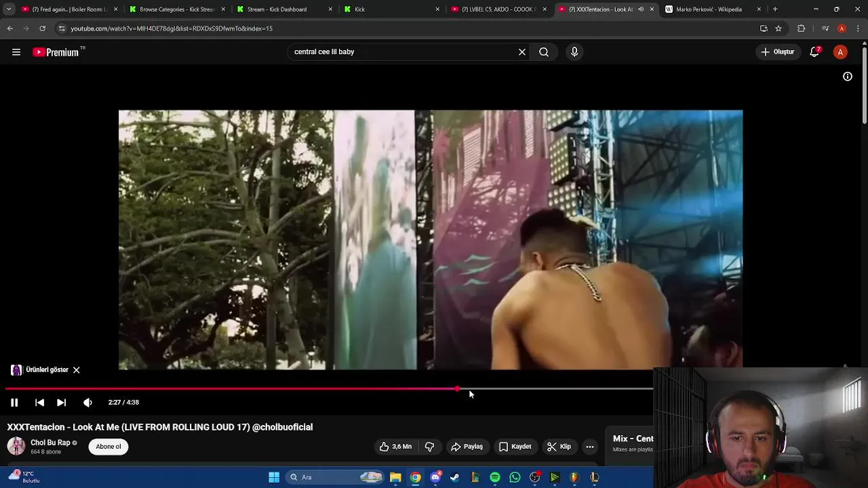Open the Chrome extensions puzzle icon
The height and width of the screenshot is (488, 868).
pos(802,28)
